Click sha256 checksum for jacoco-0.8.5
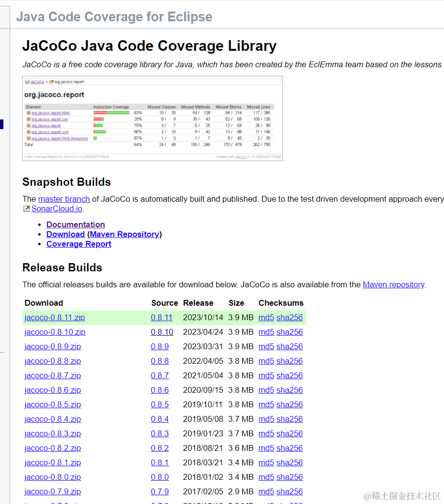Screen dimensions: 444x504 coord(290,404)
